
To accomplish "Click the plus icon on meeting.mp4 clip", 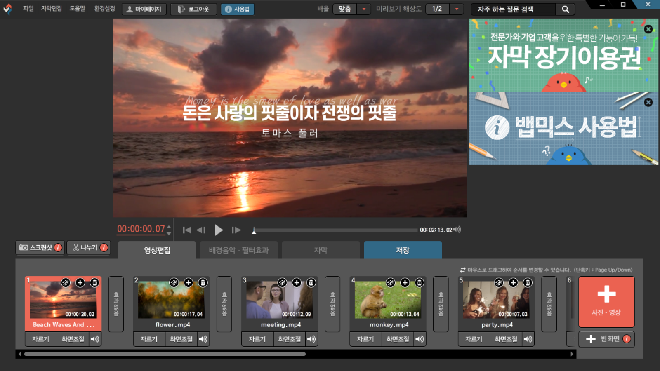I will click(x=297, y=283).
